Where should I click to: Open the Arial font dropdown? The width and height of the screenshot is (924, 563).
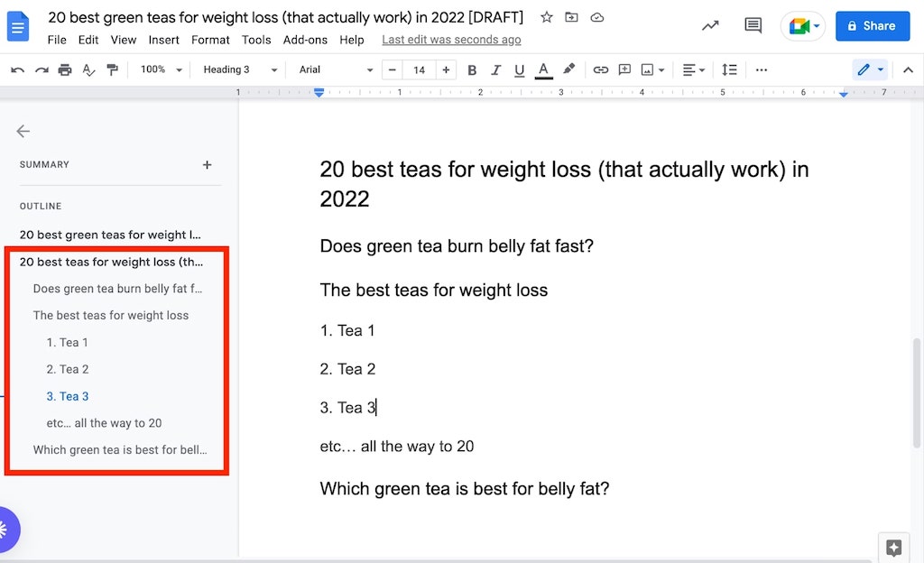pos(336,69)
